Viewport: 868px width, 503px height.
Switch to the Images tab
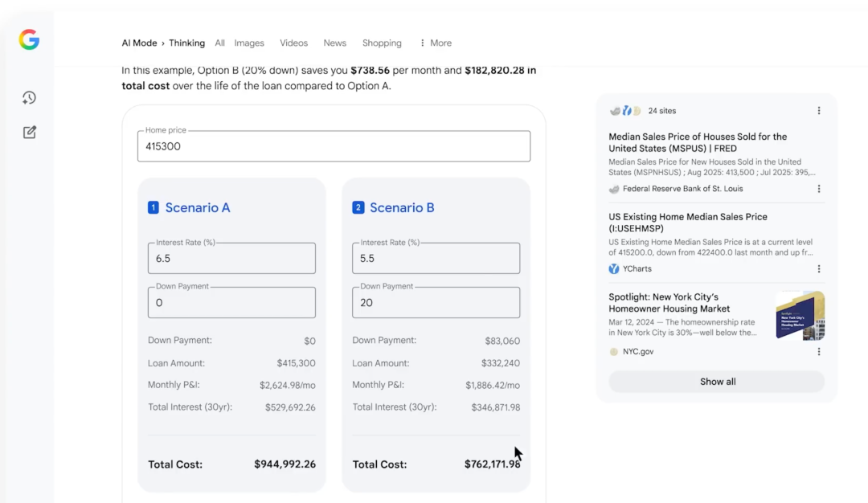click(249, 43)
